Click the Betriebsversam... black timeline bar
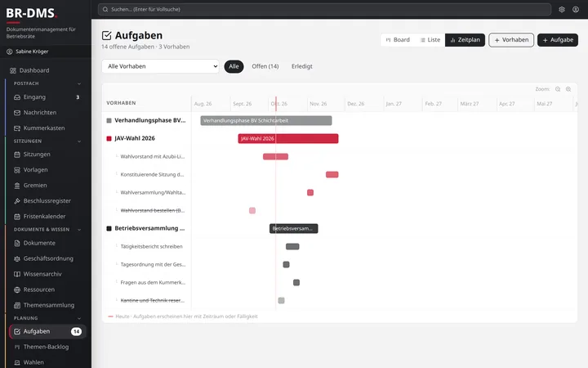 (x=294, y=229)
